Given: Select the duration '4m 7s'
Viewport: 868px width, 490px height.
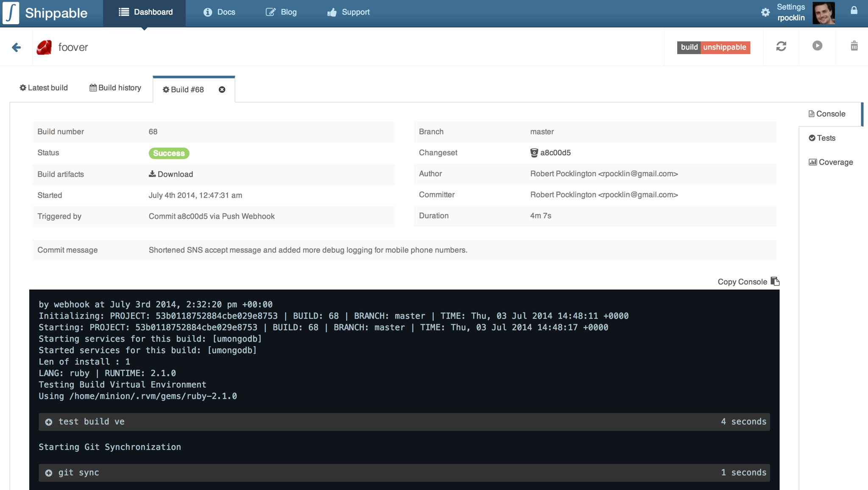Looking at the screenshot, I should [540, 216].
